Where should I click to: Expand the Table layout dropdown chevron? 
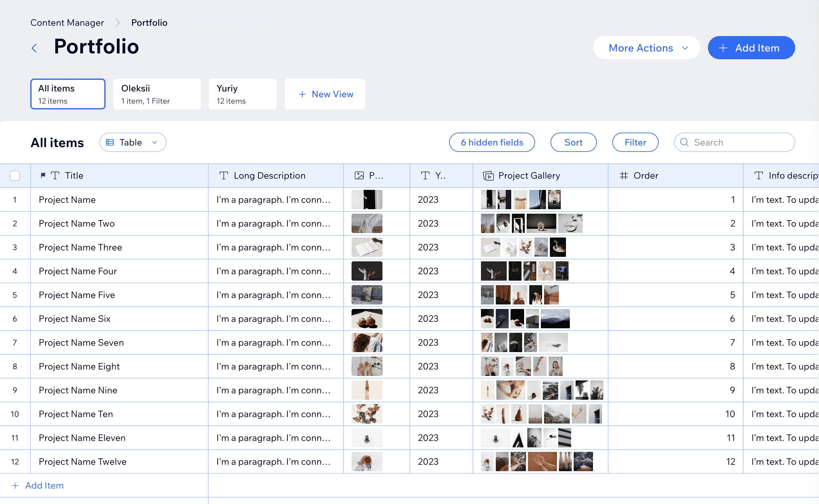pyautogui.click(x=154, y=142)
